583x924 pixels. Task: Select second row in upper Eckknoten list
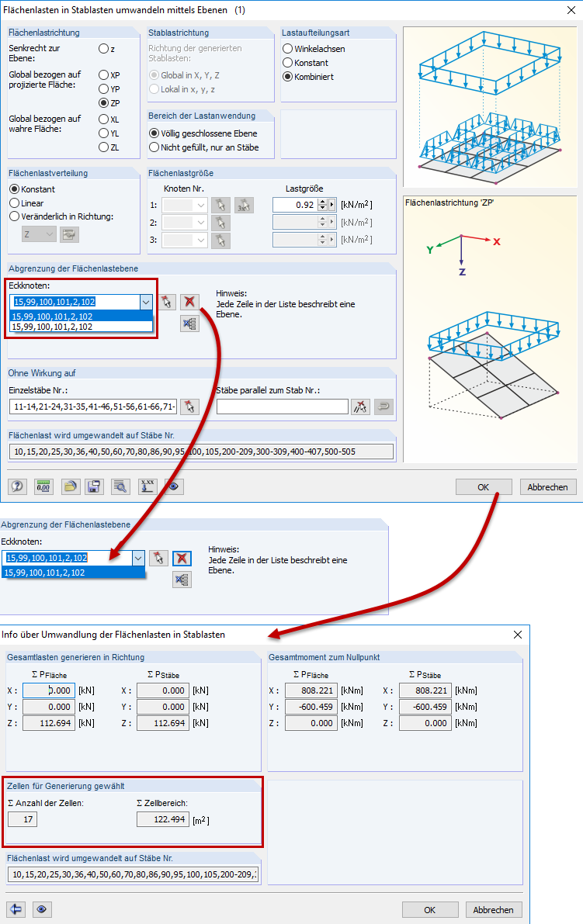82,327
